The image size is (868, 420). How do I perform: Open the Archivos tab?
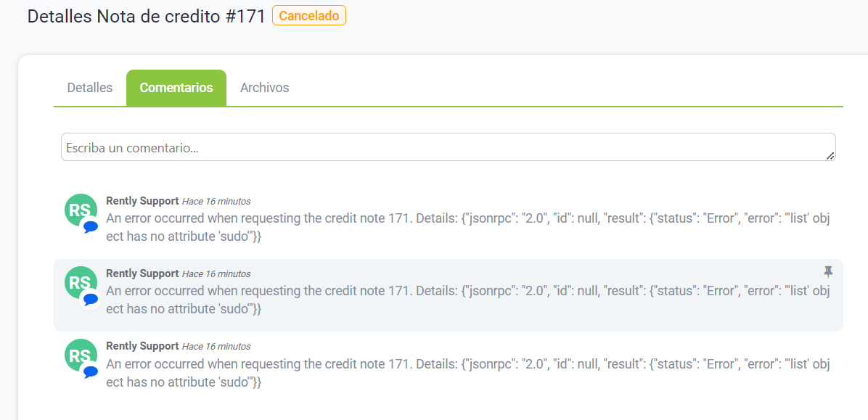(x=264, y=88)
